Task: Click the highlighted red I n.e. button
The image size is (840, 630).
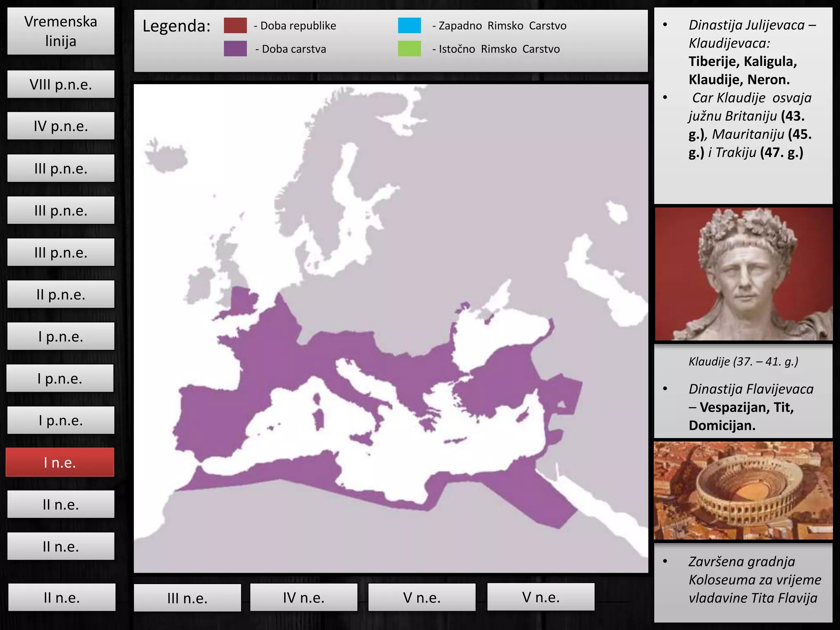Action: pos(60,462)
